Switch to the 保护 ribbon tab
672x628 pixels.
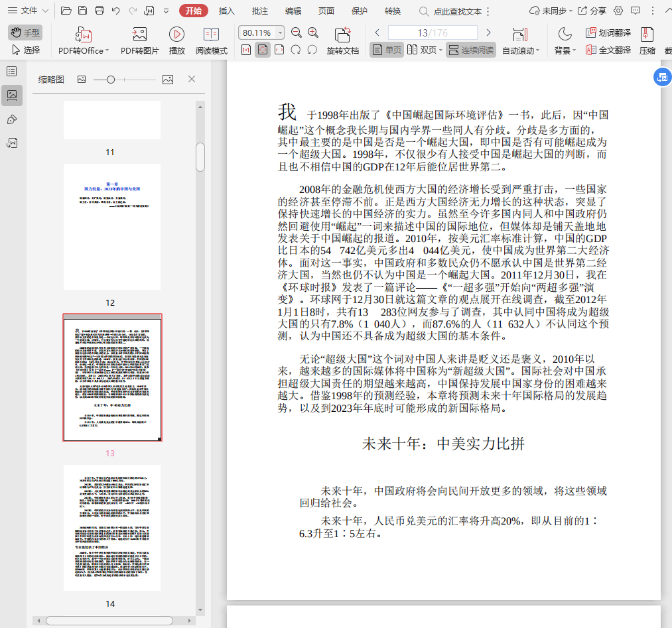[x=359, y=11]
